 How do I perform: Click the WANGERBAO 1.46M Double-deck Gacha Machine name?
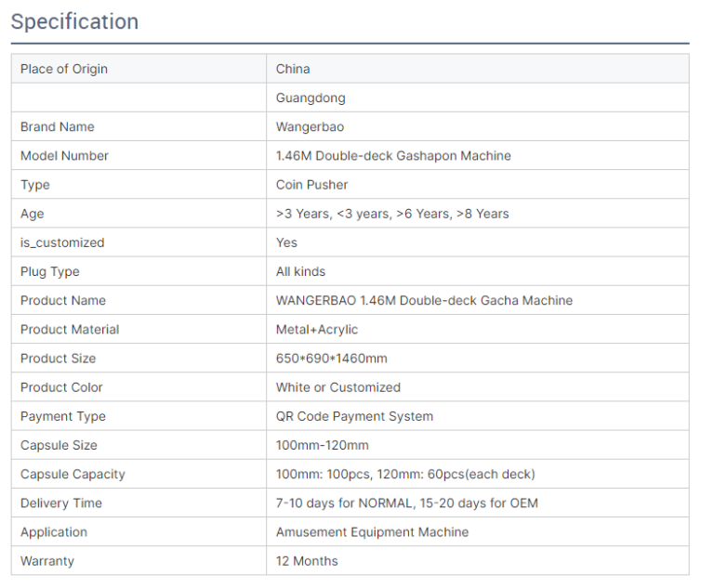tap(424, 300)
